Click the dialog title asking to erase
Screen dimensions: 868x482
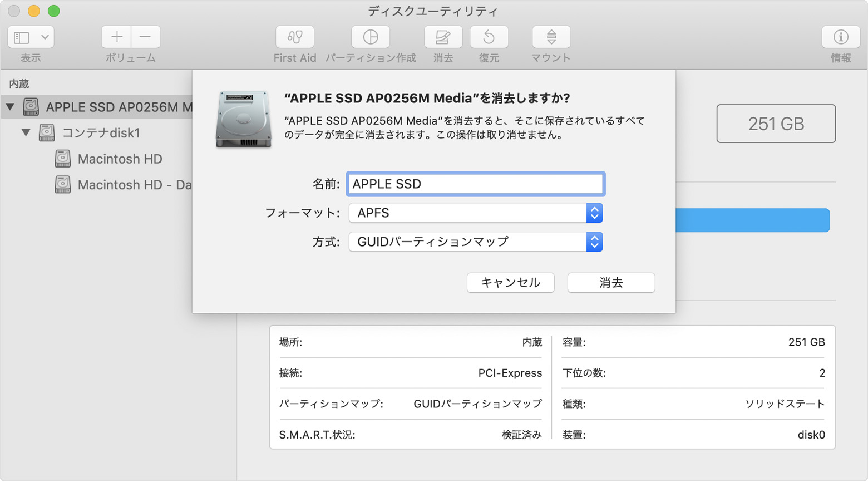point(427,98)
